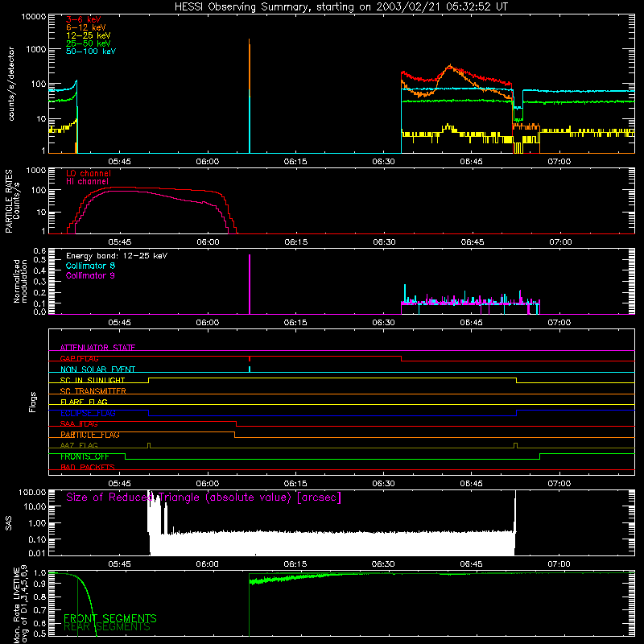
Task: Click the 'counts/s/detector' y-axis label
Action: pos(11,84)
